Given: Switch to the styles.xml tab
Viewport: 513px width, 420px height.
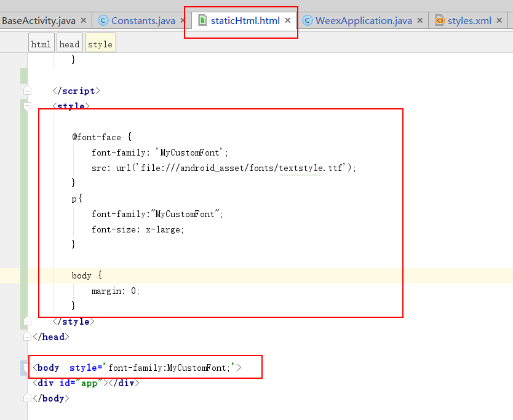Looking at the screenshot, I should coord(469,21).
